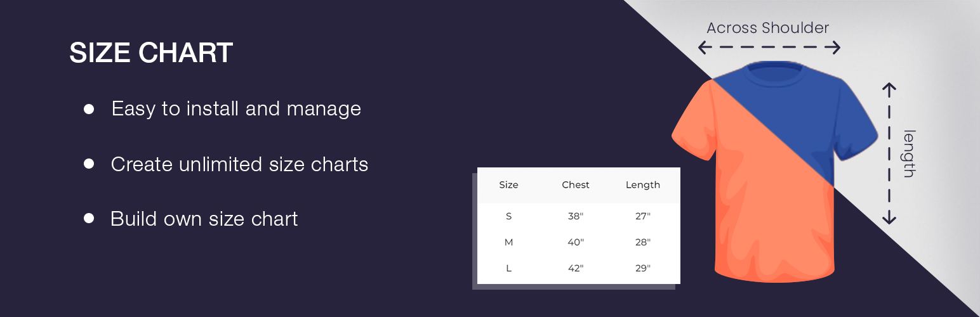The height and width of the screenshot is (317, 980).
Task: Click the bullet before "Easy to install"
Action: tap(89, 109)
